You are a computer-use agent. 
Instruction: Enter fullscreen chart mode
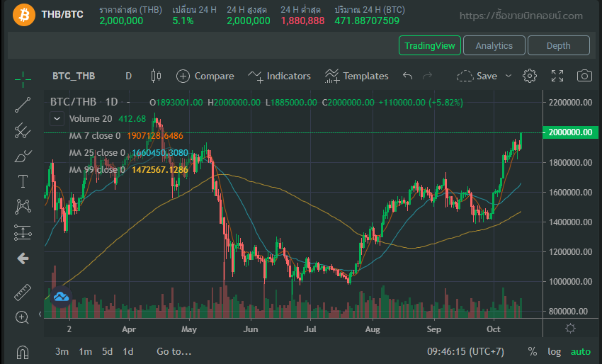point(557,76)
